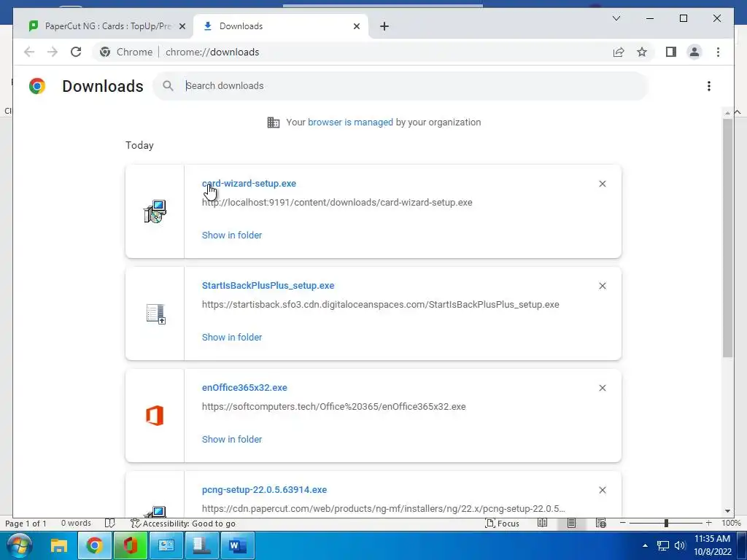The height and width of the screenshot is (560, 747).
Task: Select Word Print Layout view icon
Action: (x=571, y=524)
